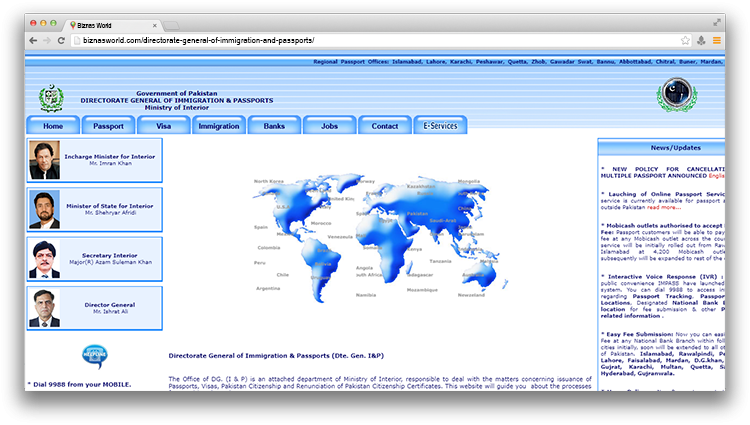Open the Chrome hamburger menu
This screenshot has width=750, height=425.
pyautogui.click(x=717, y=41)
